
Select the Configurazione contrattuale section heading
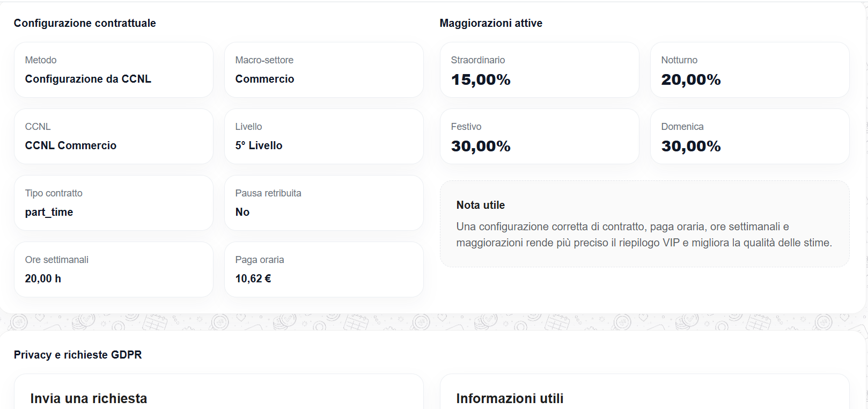85,23
